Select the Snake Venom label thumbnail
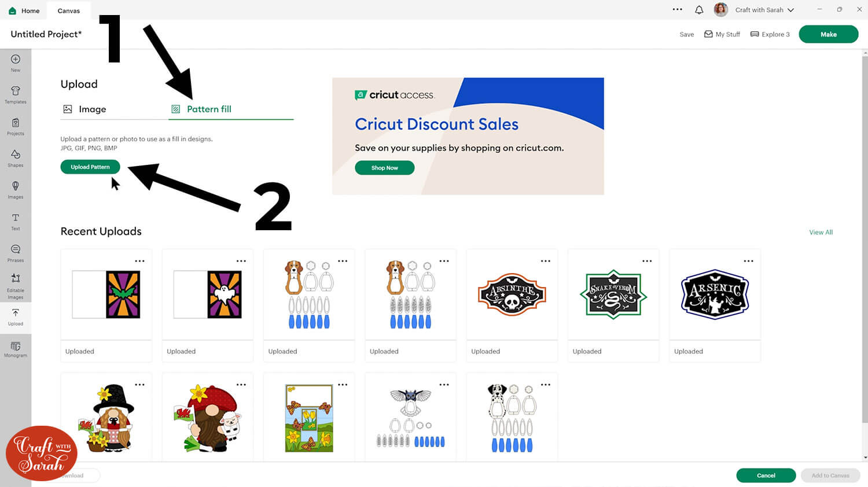 (613, 294)
